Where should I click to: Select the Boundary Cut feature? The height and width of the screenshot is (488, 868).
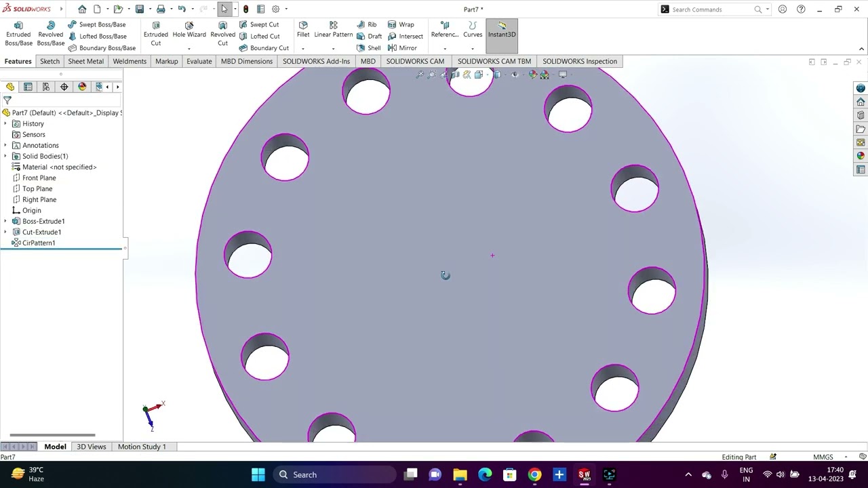[264, 48]
